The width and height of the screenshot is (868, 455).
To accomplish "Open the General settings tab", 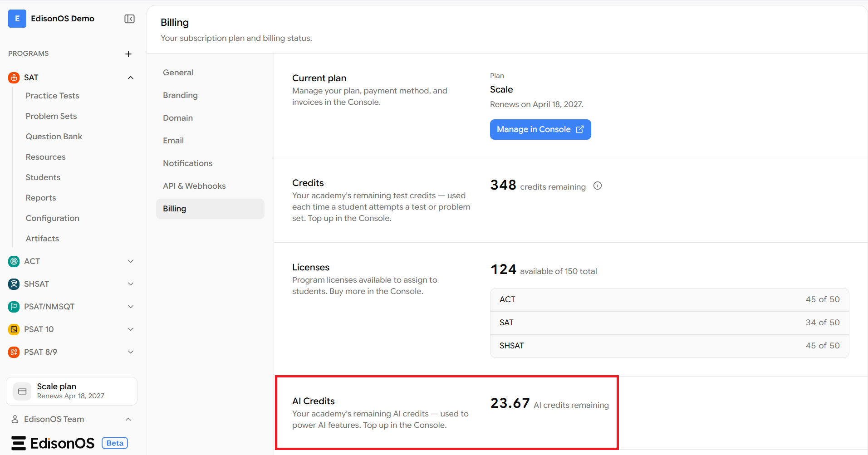I will (x=210, y=73).
